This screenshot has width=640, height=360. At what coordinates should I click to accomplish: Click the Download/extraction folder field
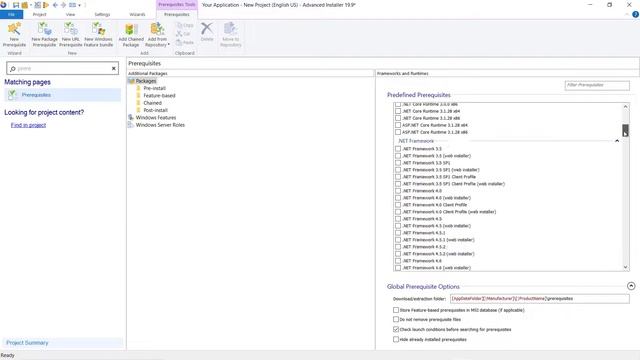tap(540, 299)
